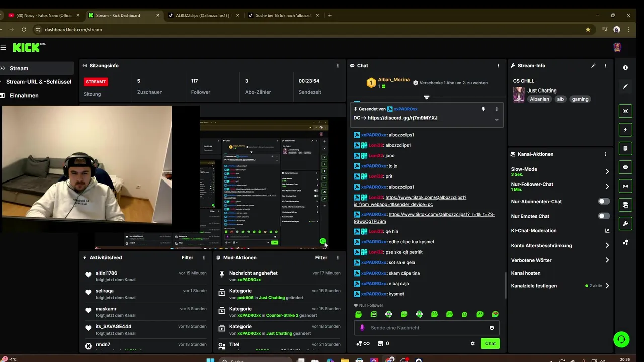Select Stream in left sidebar
This screenshot has width=644, height=362.
(37, 68)
